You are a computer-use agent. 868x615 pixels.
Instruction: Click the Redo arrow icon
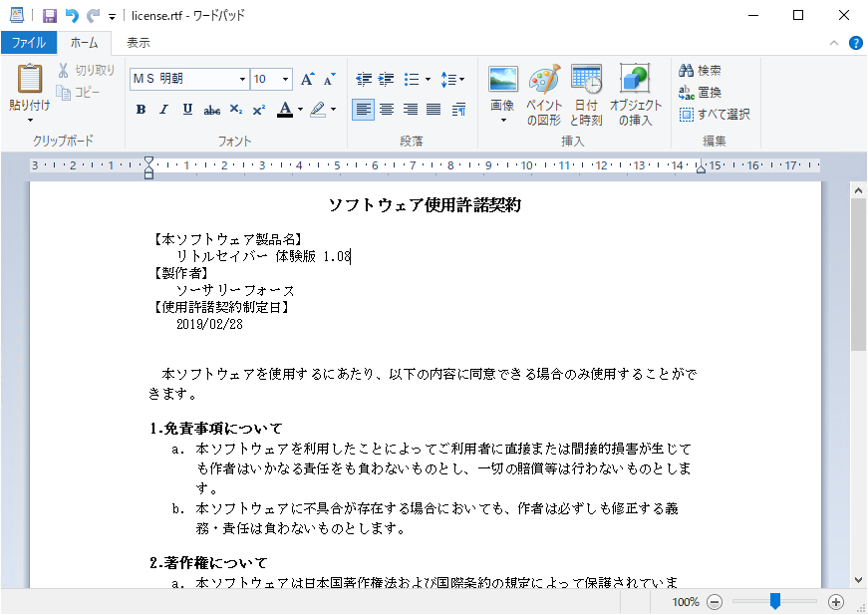(93, 16)
